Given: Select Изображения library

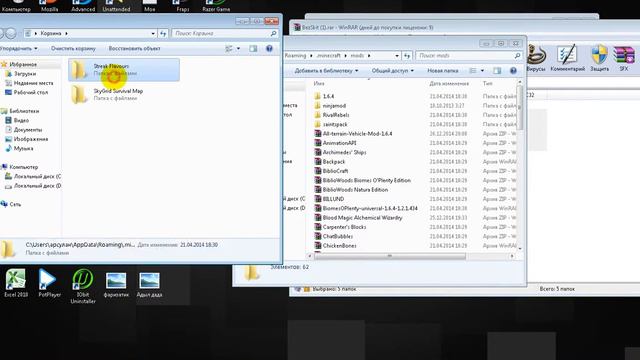Looking at the screenshot, I should [31, 139].
